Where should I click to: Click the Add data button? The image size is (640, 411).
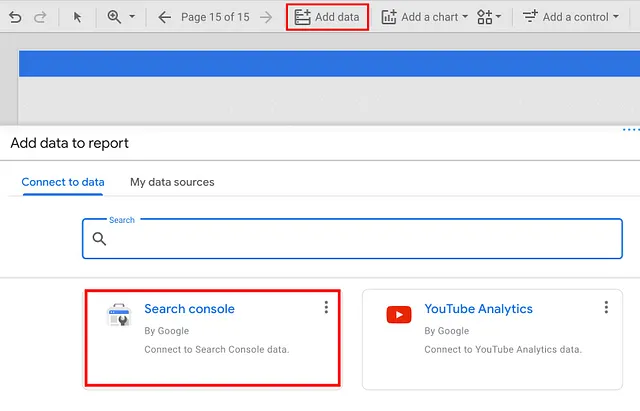click(x=327, y=17)
